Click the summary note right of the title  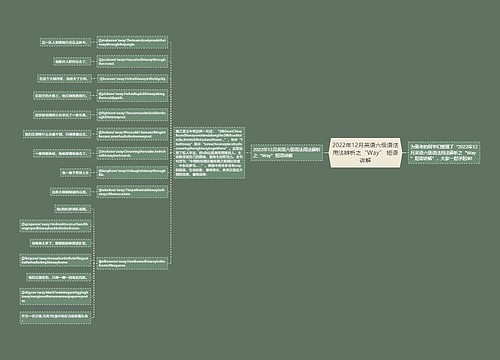click(x=444, y=153)
